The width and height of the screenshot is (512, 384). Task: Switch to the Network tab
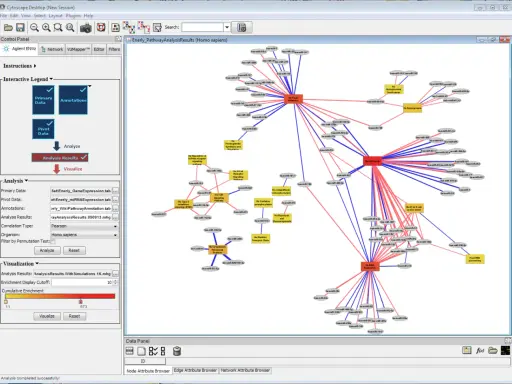[52, 49]
